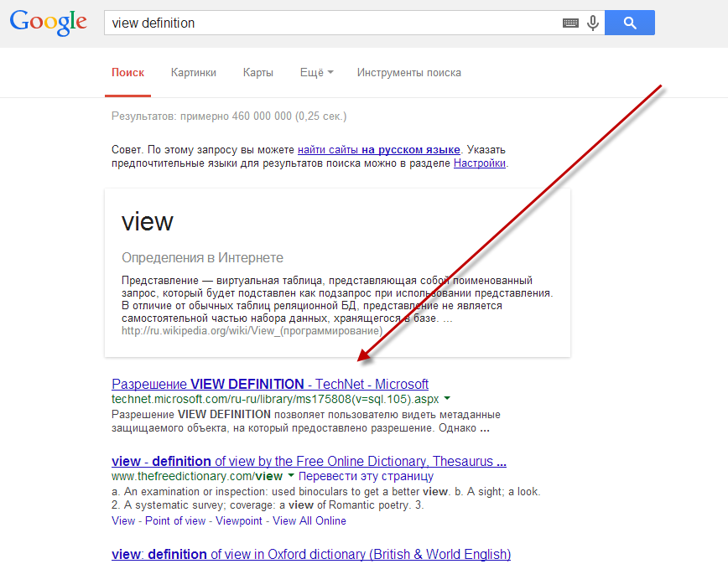
Task: Open the Карты tab
Action: [257, 73]
